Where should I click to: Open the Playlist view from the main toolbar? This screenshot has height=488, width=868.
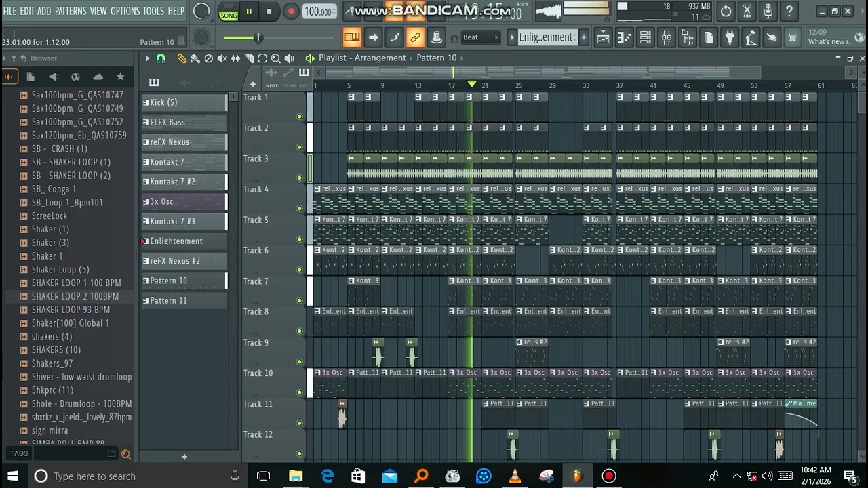click(x=603, y=37)
